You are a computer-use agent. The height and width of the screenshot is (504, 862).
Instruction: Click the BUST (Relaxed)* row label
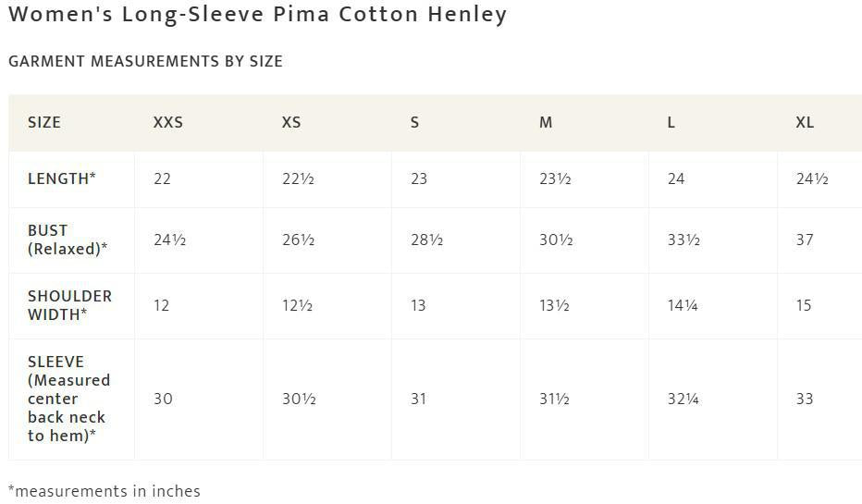coord(68,240)
